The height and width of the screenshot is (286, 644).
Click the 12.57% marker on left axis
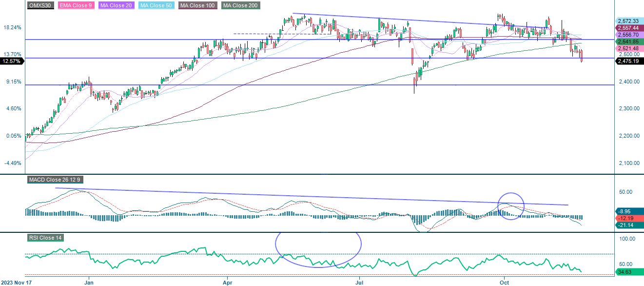click(x=11, y=61)
